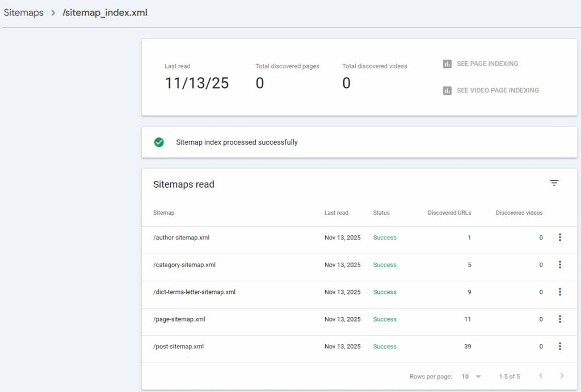Image resolution: width=581 pixels, height=392 pixels.
Task: Open more options for /category-sitemap.xml
Action: click(x=559, y=265)
